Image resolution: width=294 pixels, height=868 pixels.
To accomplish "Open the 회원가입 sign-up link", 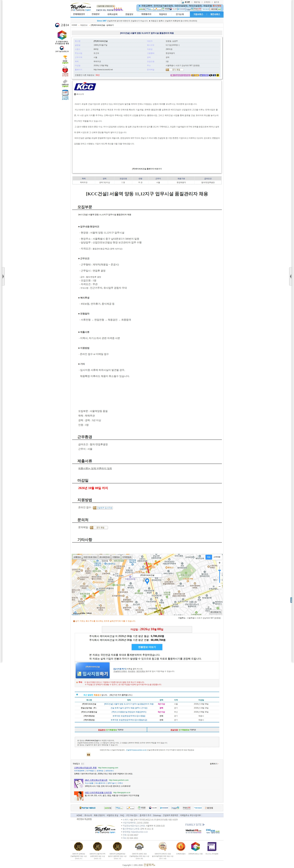I will pos(197,2).
